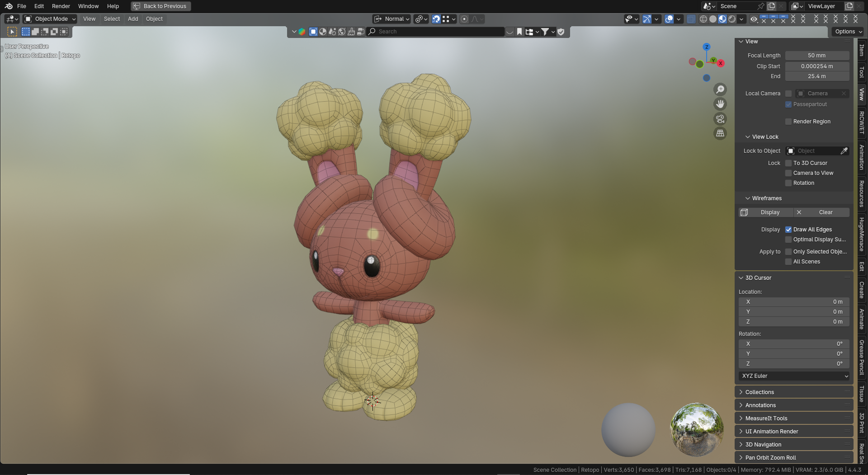Image resolution: width=868 pixels, height=475 pixels.
Task: Click the pan hand viewport gizmo
Action: click(720, 104)
